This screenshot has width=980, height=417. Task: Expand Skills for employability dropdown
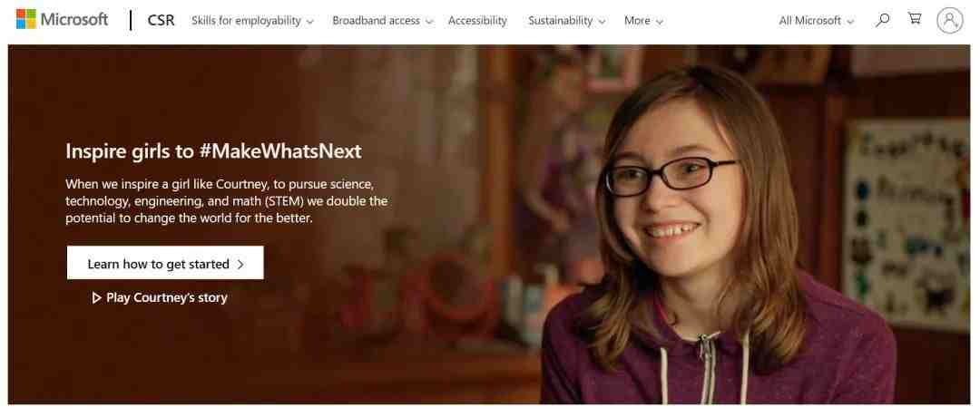(x=252, y=21)
